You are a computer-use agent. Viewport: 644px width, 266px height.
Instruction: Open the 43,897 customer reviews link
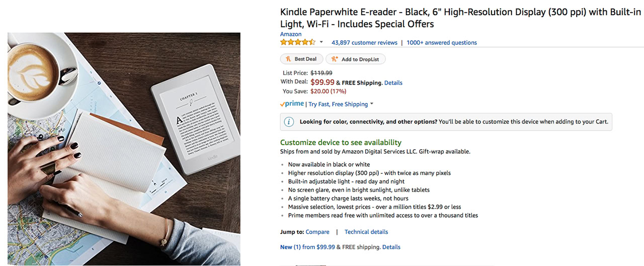[364, 43]
